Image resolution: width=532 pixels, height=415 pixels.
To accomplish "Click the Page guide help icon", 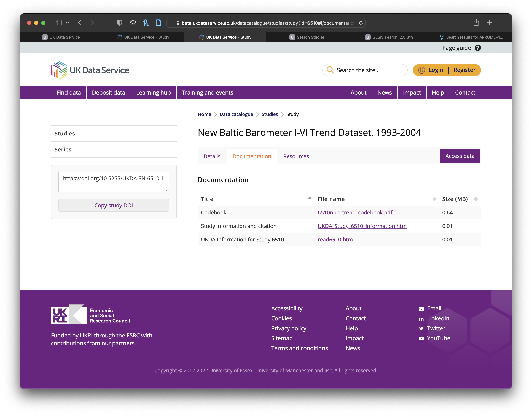I will (x=477, y=48).
